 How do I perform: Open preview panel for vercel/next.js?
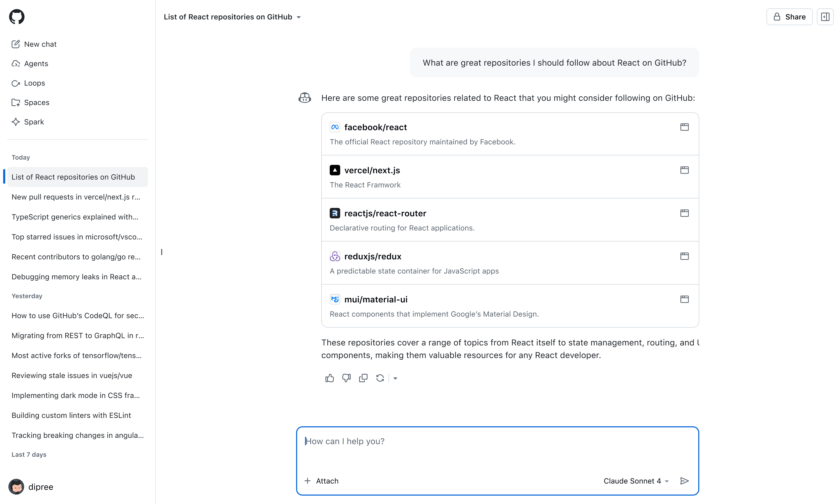tap(685, 170)
